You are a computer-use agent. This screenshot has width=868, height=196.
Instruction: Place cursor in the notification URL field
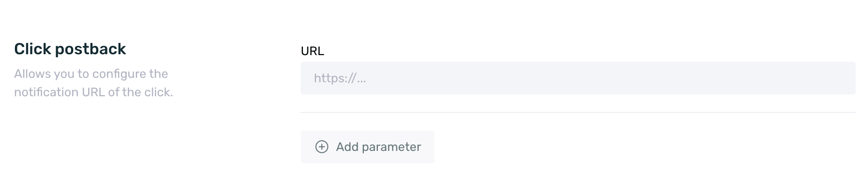pyautogui.click(x=578, y=78)
